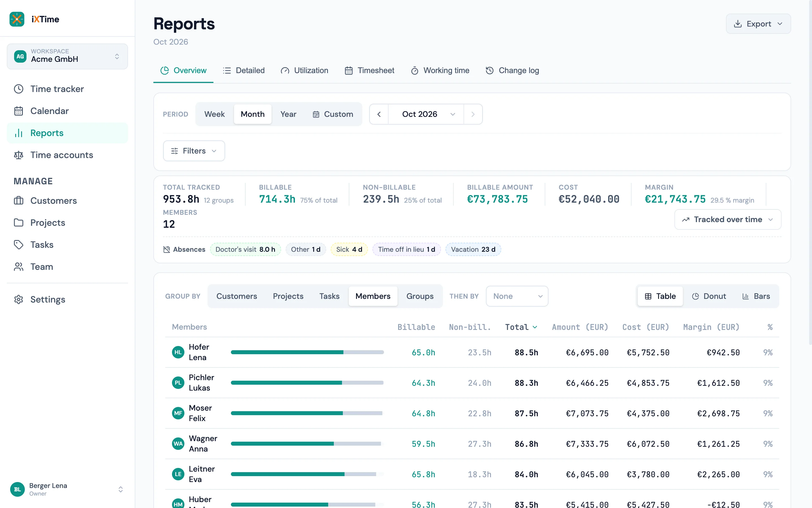Select the Month period option

click(253, 114)
